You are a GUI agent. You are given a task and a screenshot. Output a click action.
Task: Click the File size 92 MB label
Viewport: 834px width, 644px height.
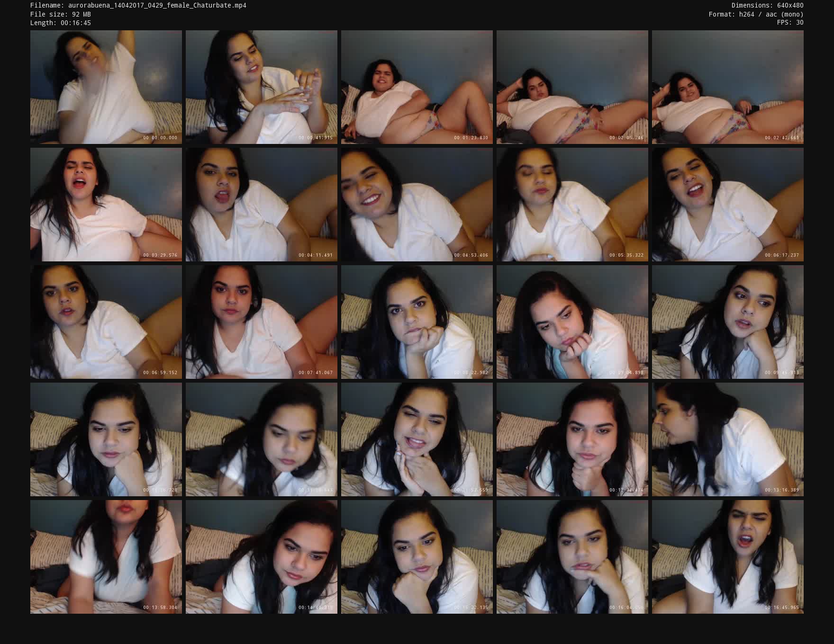[60, 14]
